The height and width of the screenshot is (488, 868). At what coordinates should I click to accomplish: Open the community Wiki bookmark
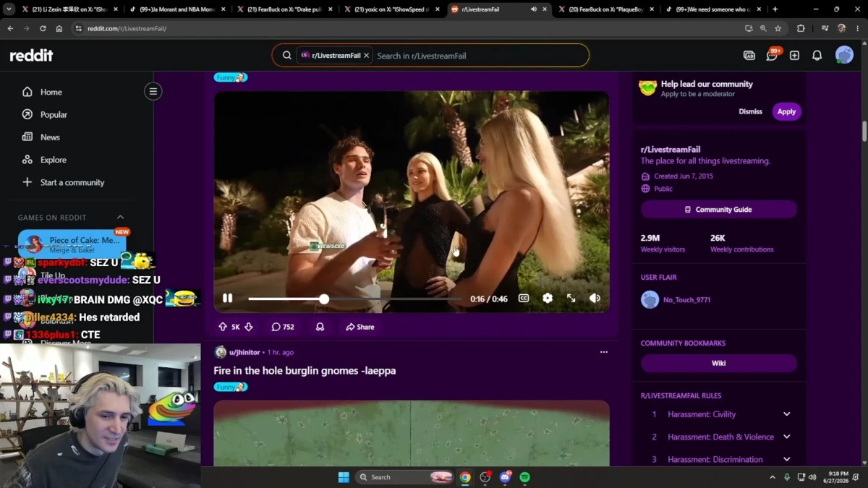click(x=718, y=363)
